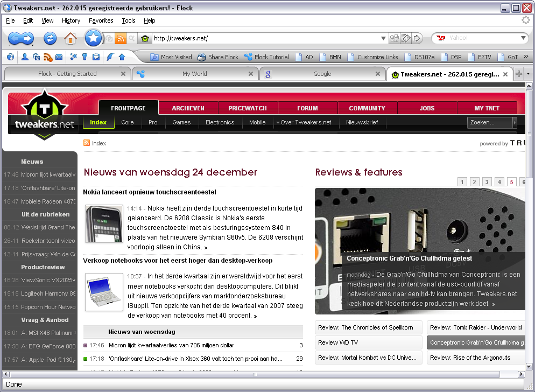Open the address bar history dropdown
The width and height of the screenshot is (535, 392).
point(383,38)
